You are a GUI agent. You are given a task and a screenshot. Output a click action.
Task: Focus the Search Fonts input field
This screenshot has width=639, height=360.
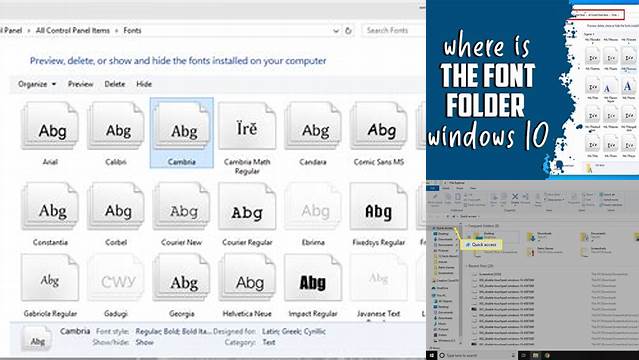[x=393, y=30]
